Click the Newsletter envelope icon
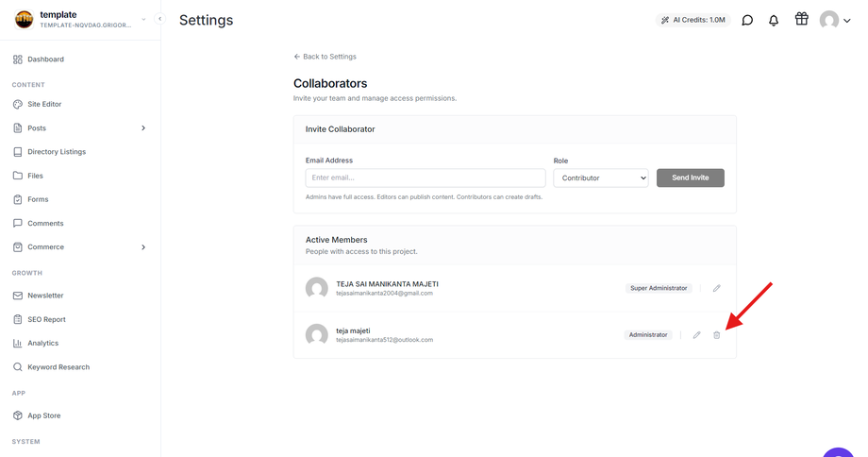Image resolution: width=868 pixels, height=457 pixels. pyautogui.click(x=18, y=296)
